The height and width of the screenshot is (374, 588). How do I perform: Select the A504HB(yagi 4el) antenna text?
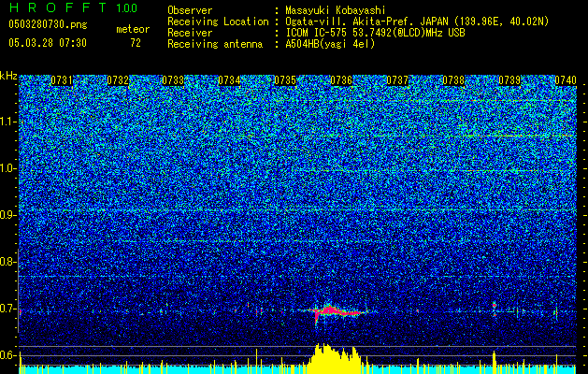330,44
